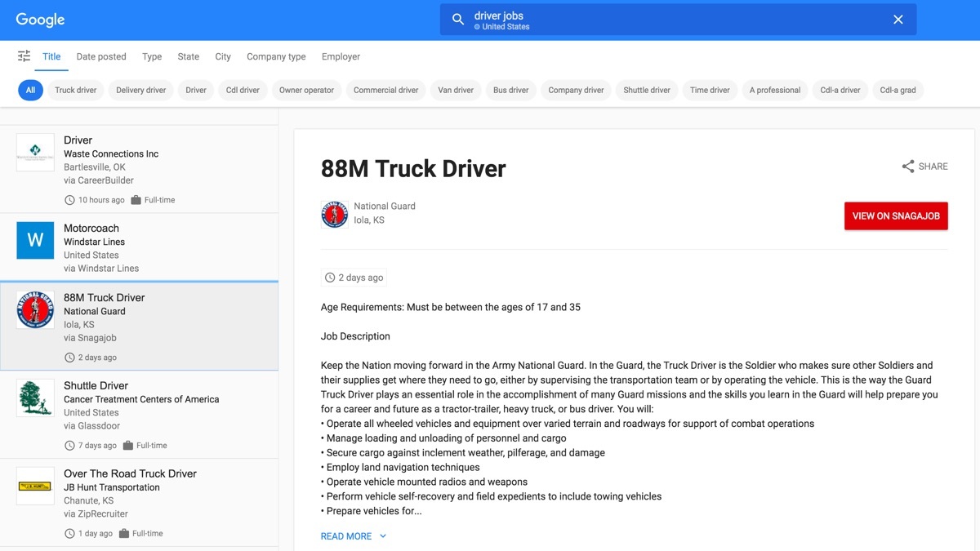Click 'via Windstar Lines' source text

pyautogui.click(x=101, y=269)
